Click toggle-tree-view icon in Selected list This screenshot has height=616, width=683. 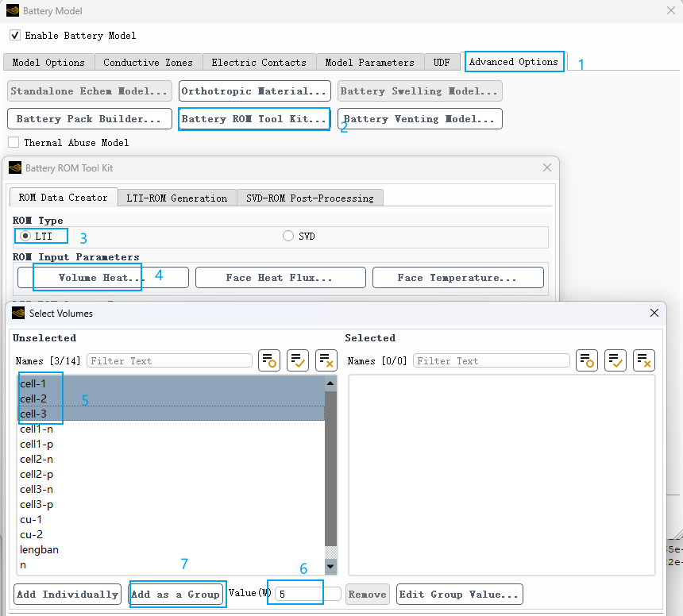[x=587, y=360]
